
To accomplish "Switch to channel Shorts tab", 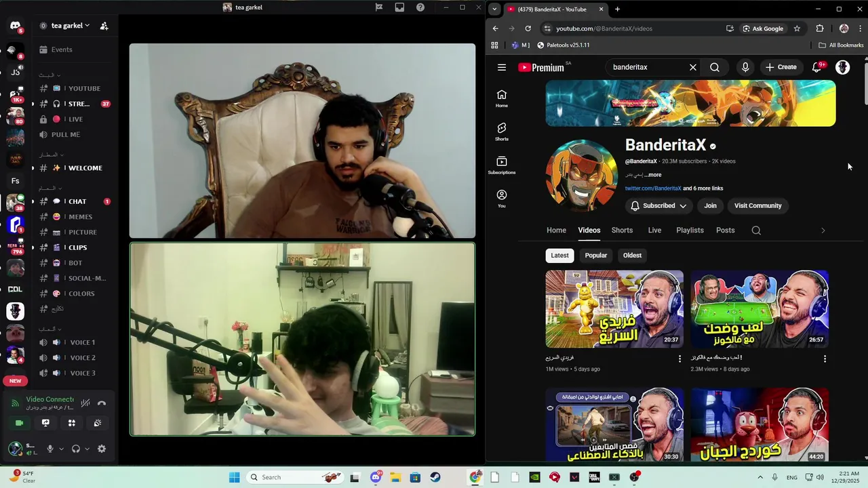I will [622, 230].
